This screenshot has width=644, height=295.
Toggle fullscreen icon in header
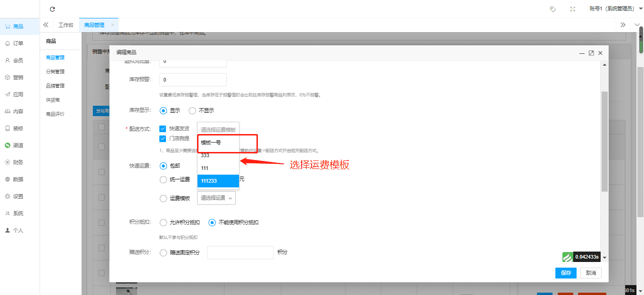573,9
